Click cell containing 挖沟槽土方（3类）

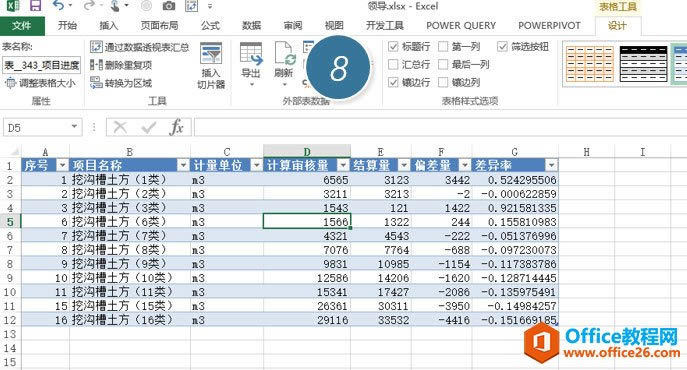click(x=130, y=208)
